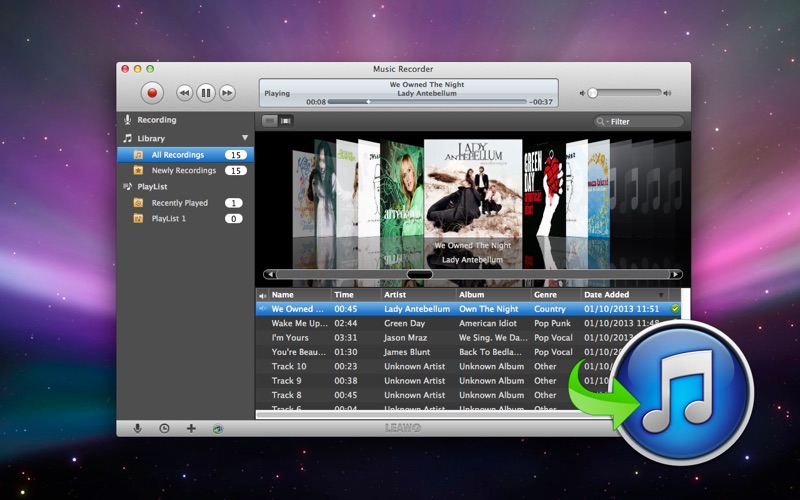Mute using the low volume speaker icon
800x500 pixels.
[582, 93]
